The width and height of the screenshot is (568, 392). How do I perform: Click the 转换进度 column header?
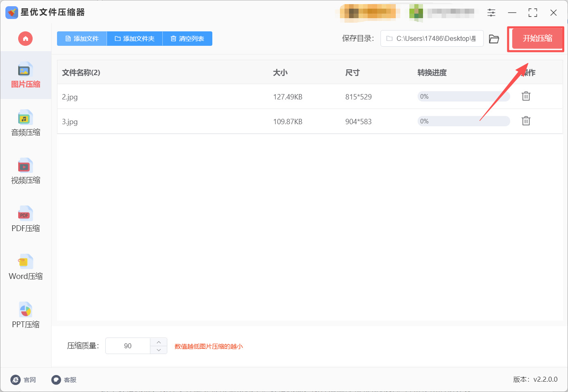(432, 73)
